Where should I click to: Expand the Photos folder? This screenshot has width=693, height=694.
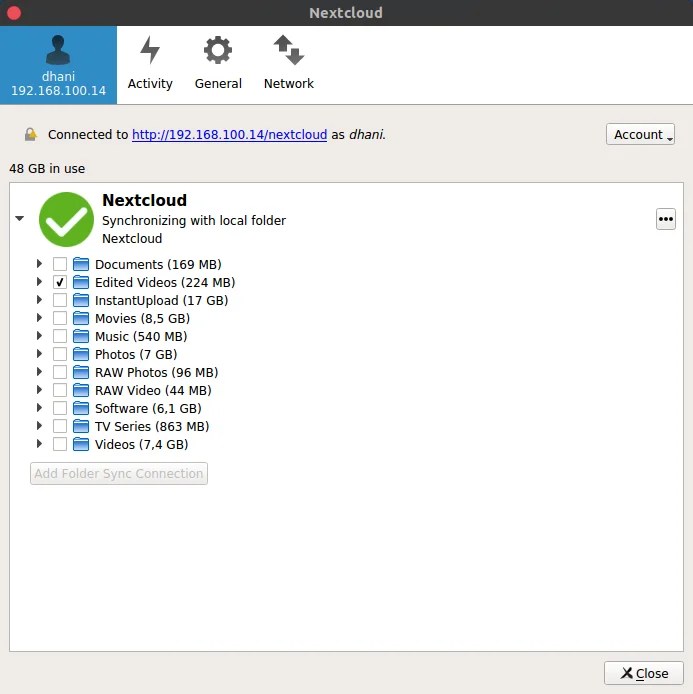39,354
